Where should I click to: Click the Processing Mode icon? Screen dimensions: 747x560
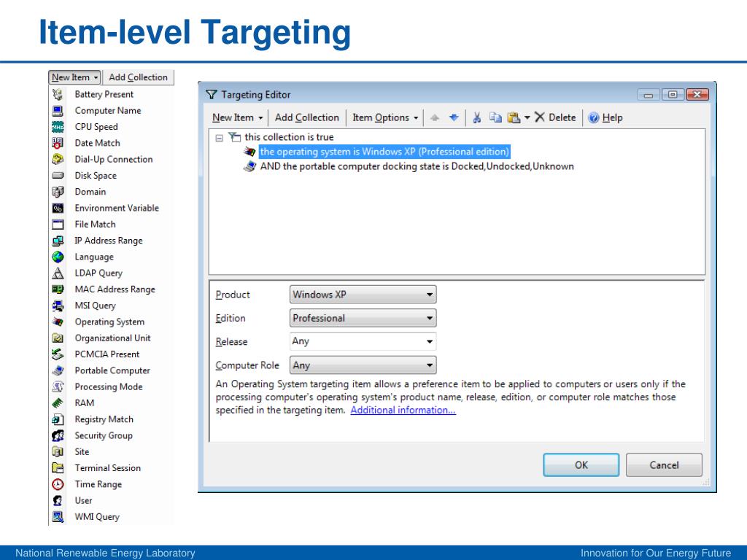pyautogui.click(x=58, y=386)
